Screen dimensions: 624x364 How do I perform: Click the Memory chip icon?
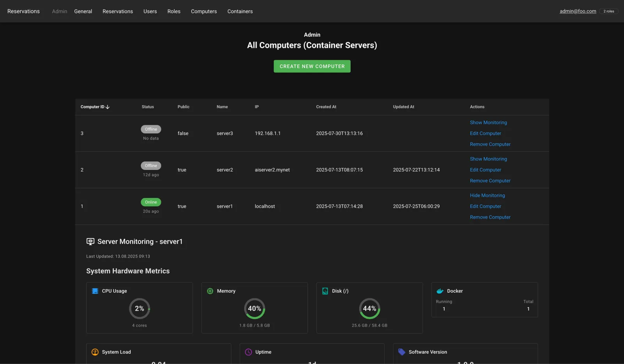click(x=210, y=291)
